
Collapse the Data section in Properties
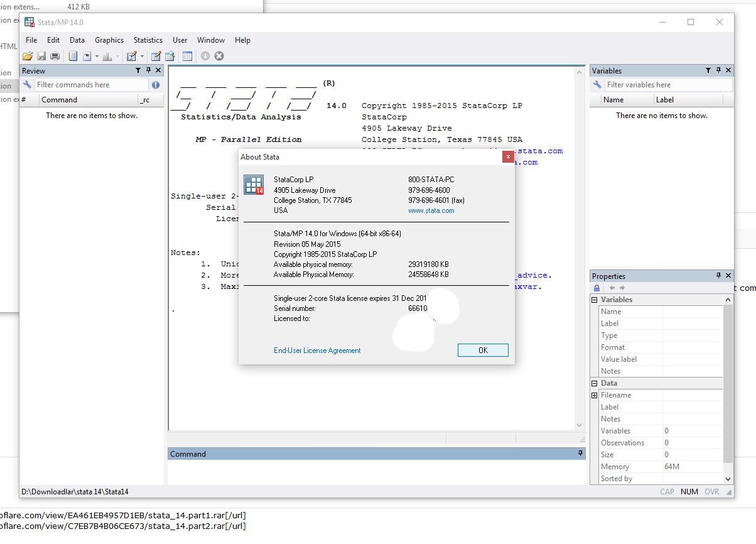595,383
